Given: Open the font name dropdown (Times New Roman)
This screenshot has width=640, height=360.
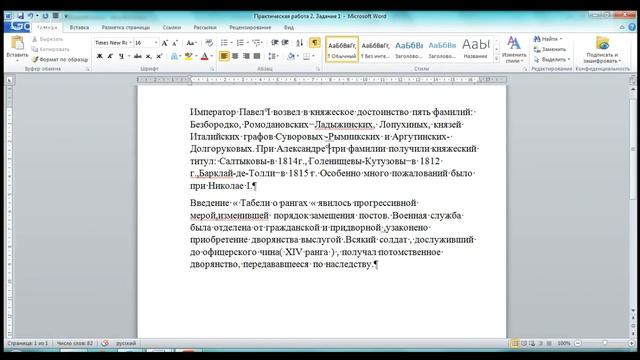Looking at the screenshot, I should (130, 43).
